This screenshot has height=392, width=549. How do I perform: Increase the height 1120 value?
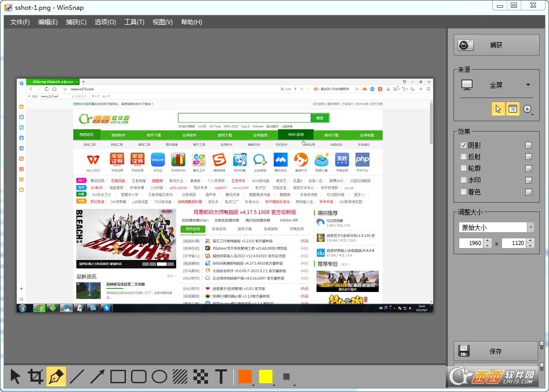pos(530,240)
